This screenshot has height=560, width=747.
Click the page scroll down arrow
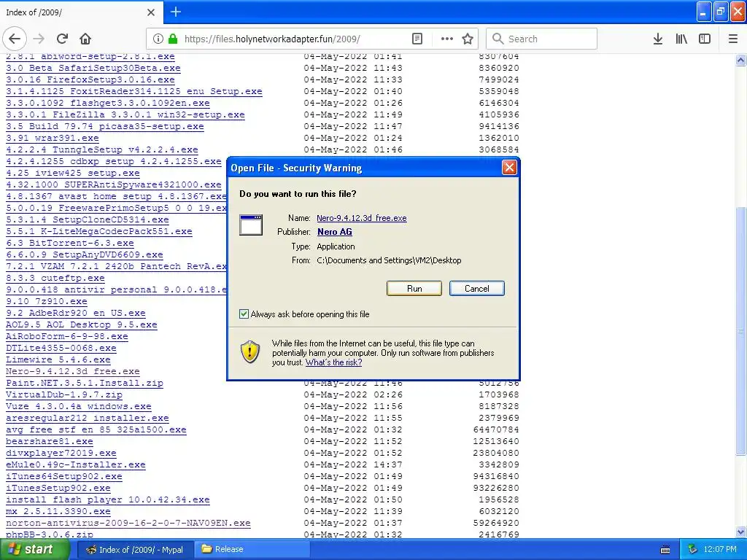[x=741, y=532]
